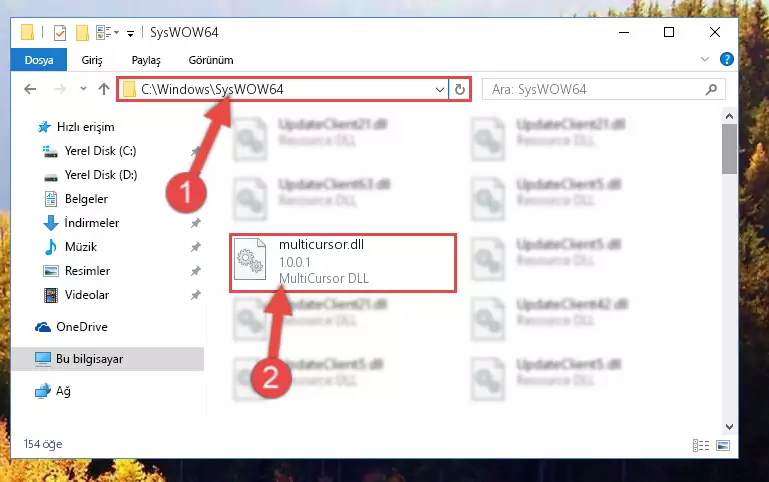This screenshot has width=769, height=482.
Task: Click the Hızlı erişim star icon
Action: pyautogui.click(x=44, y=127)
